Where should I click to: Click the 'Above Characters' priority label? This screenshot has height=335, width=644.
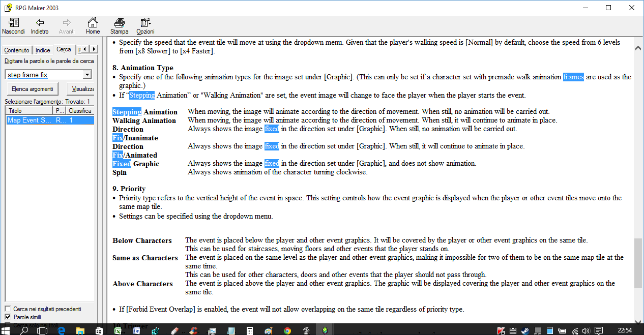(142, 284)
